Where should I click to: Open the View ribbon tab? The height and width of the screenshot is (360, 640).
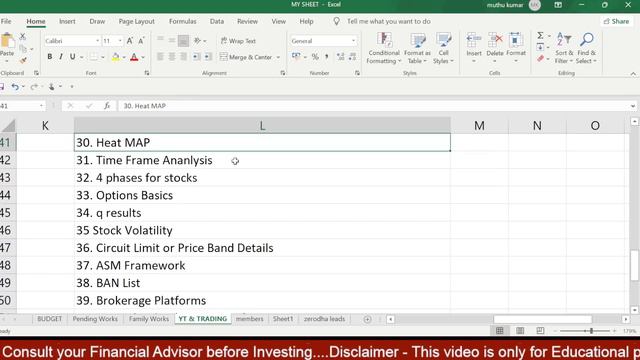coord(278,21)
